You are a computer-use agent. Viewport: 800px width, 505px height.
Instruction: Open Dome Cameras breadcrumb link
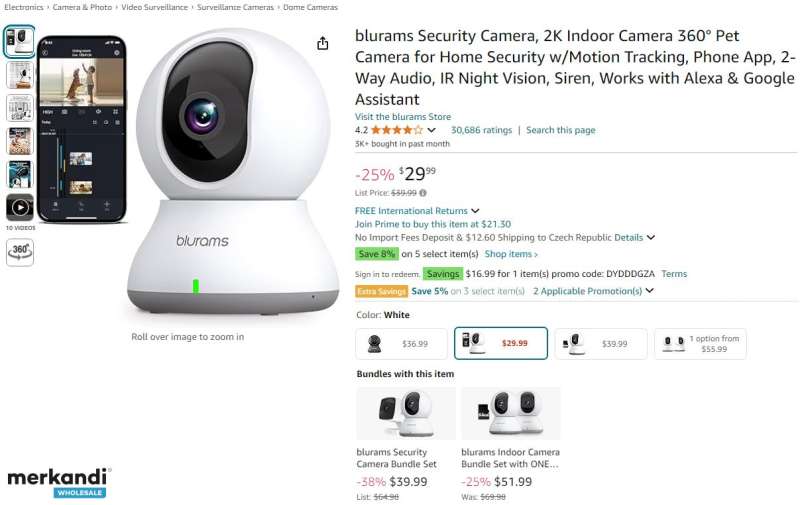tap(310, 7)
